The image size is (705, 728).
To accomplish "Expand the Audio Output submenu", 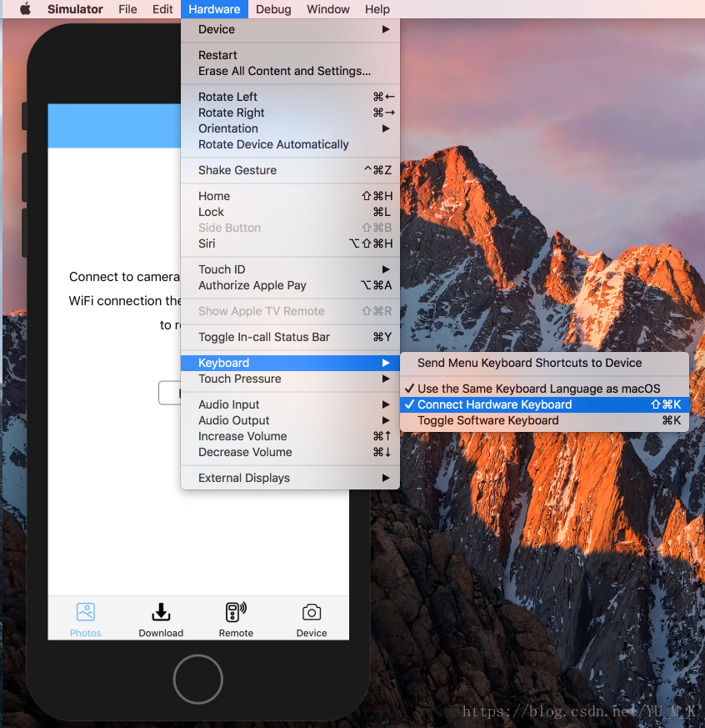I will (290, 420).
